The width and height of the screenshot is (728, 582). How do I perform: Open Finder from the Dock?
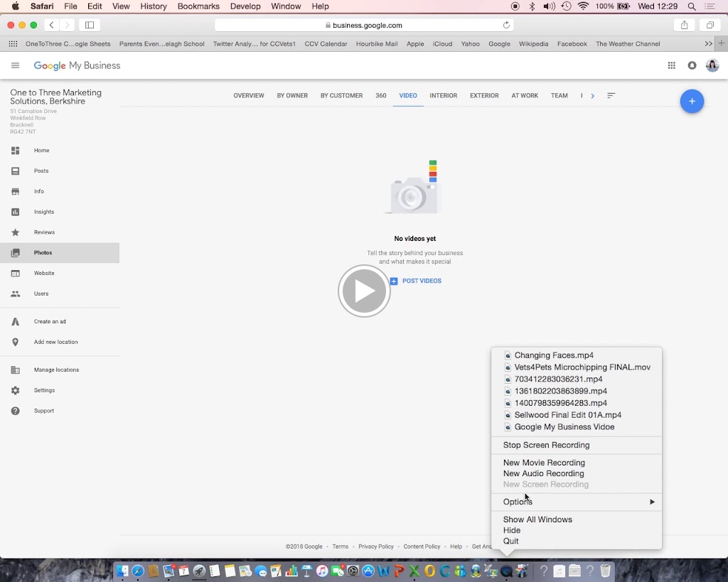(122, 571)
